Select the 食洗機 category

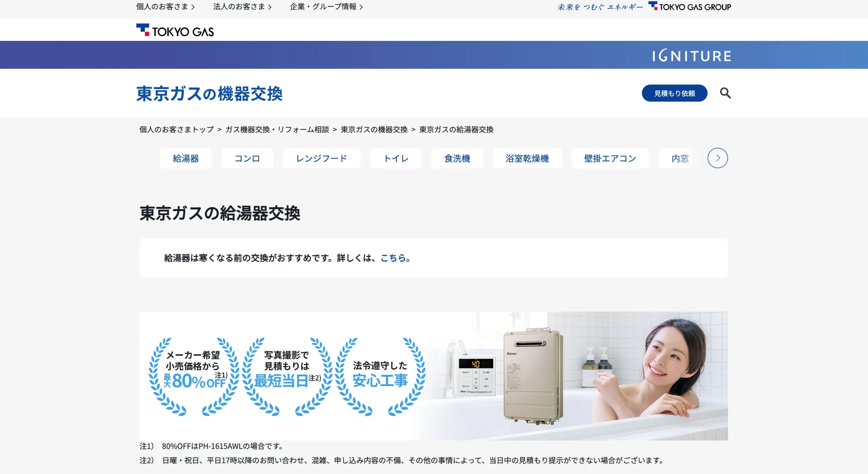point(457,158)
